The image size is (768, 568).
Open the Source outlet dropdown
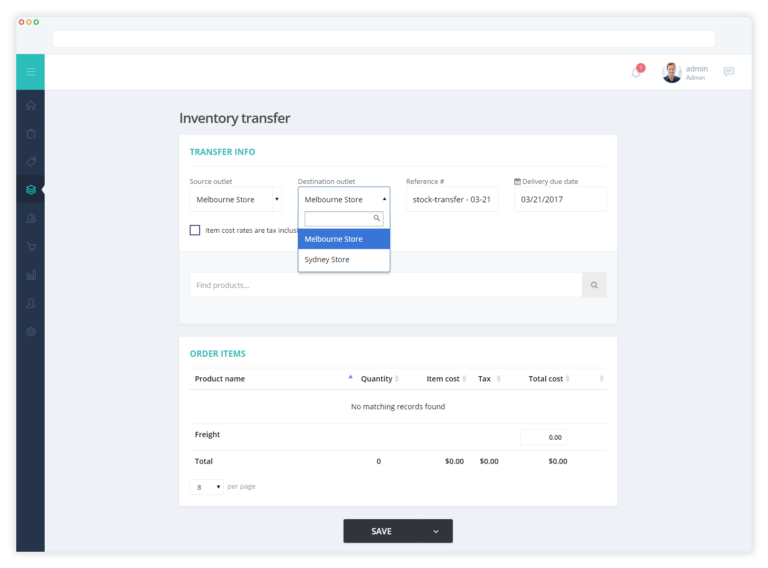point(236,199)
